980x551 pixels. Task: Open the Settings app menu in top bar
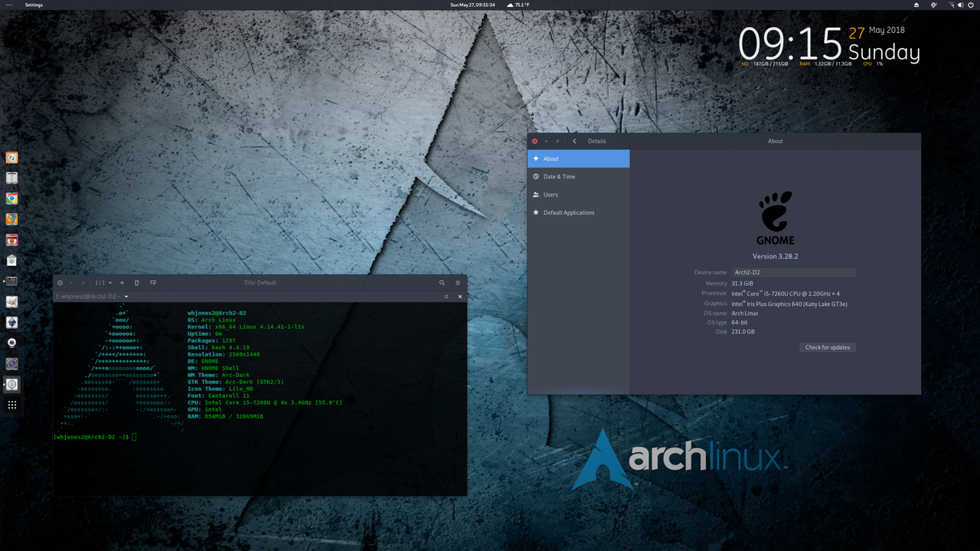34,5
